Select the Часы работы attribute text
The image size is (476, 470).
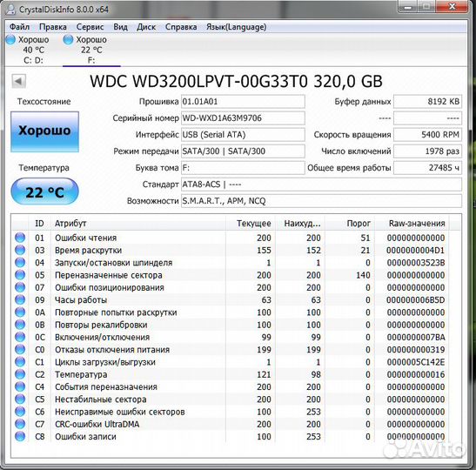tap(81, 300)
